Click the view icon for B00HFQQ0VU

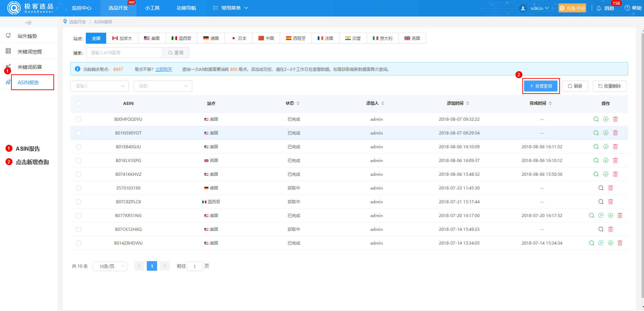[x=596, y=119]
